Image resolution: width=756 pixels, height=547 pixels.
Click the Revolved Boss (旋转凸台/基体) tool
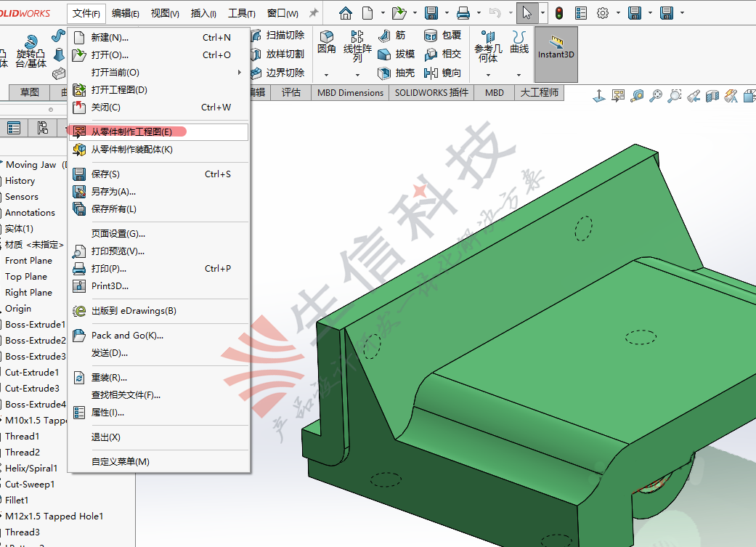(x=31, y=52)
